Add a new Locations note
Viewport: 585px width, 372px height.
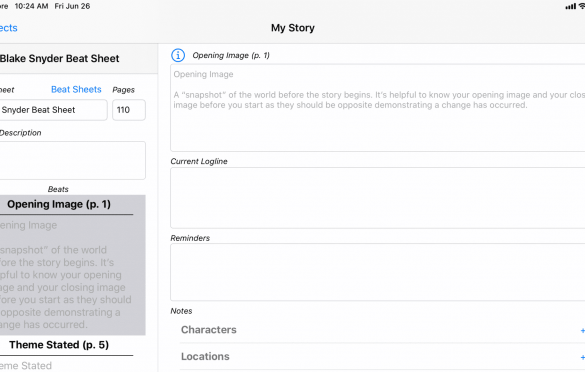(x=582, y=357)
